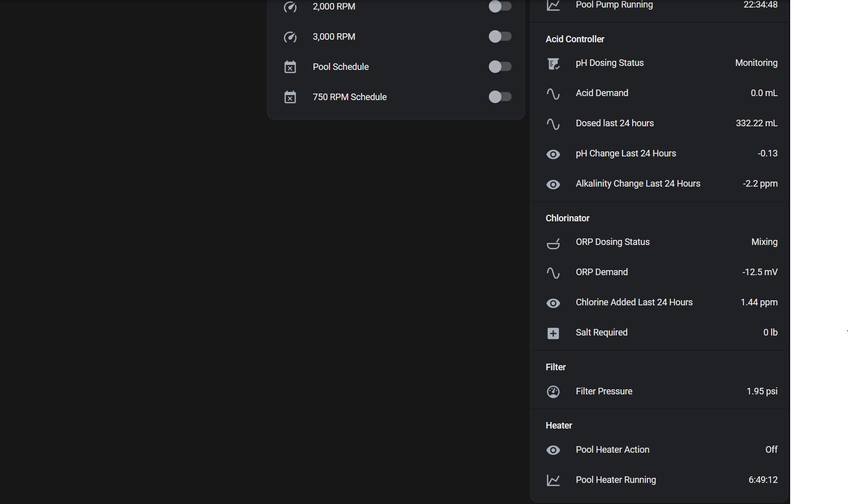Select the Filter Pressure gauge icon
848x504 pixels.
(x=553, y=391)
